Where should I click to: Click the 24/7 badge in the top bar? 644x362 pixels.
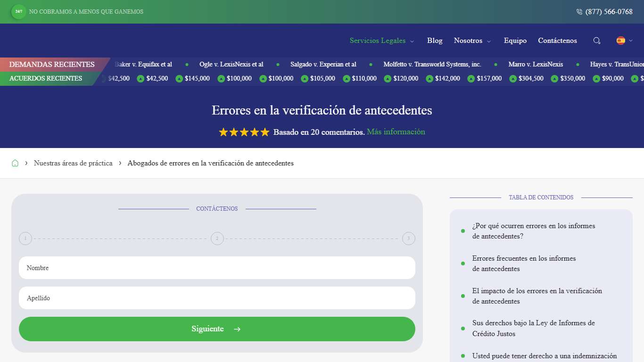tap(18, 12)
